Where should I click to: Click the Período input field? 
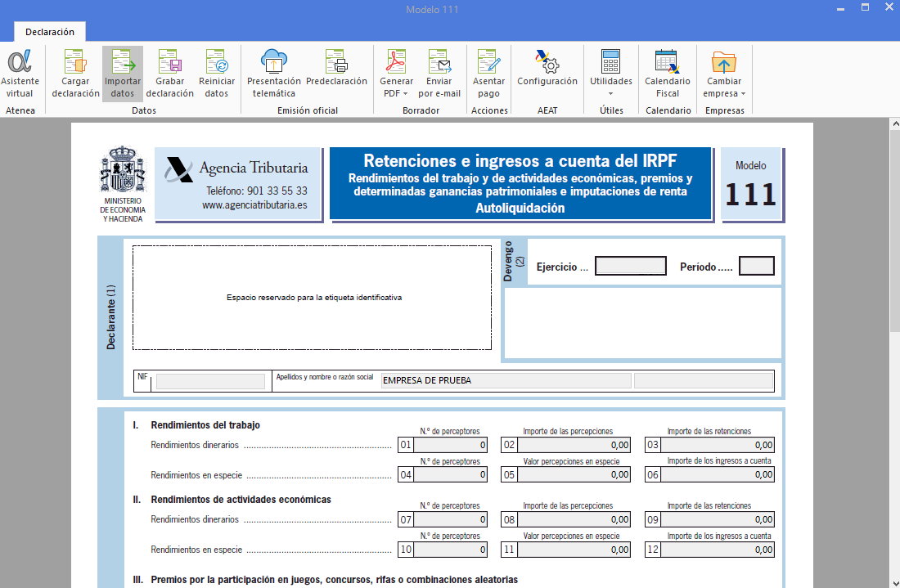(x=756, y=267)
